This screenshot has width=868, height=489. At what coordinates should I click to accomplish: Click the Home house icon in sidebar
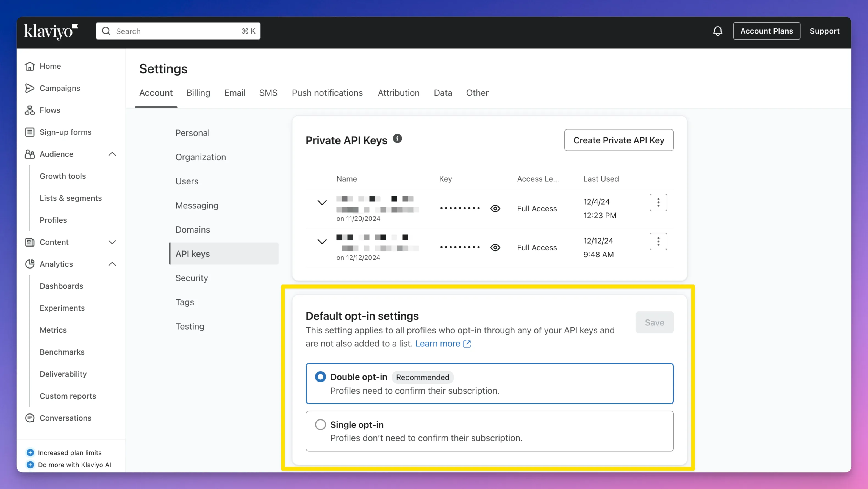coord(30,66)
